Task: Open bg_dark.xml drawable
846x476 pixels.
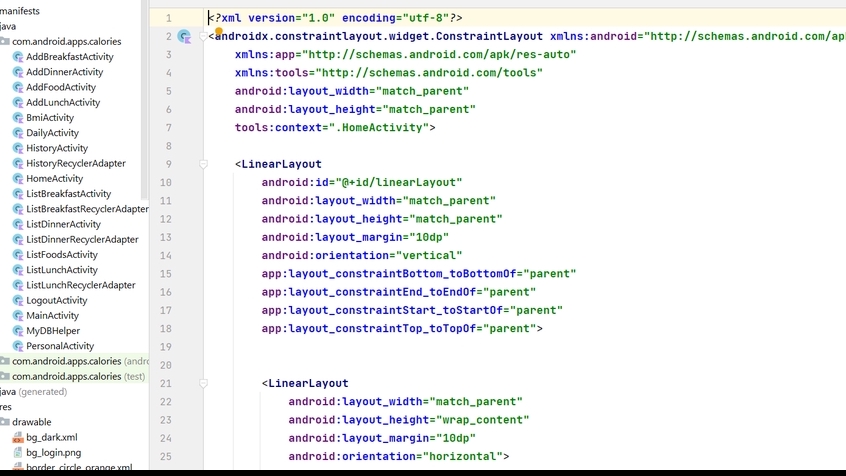Action: pyautogui.click(x=52, y=438)
